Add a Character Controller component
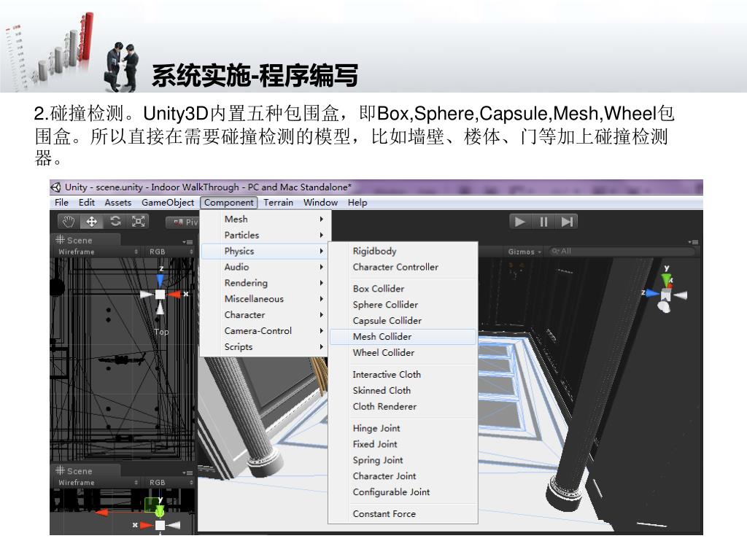This screenshot has width=747, height=560. 403,267
